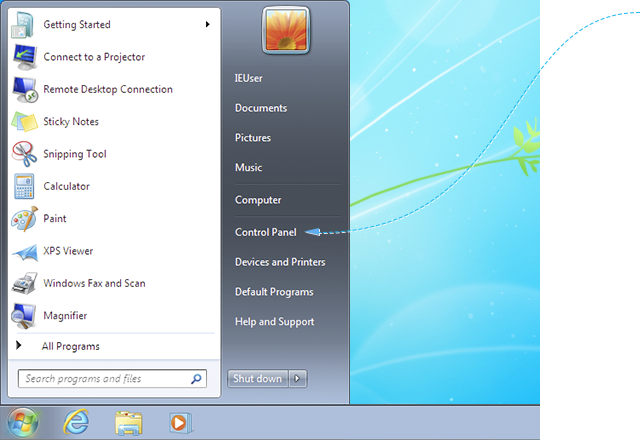Open Devices and Printers
The image size is (640, 440).
(280, 262)
